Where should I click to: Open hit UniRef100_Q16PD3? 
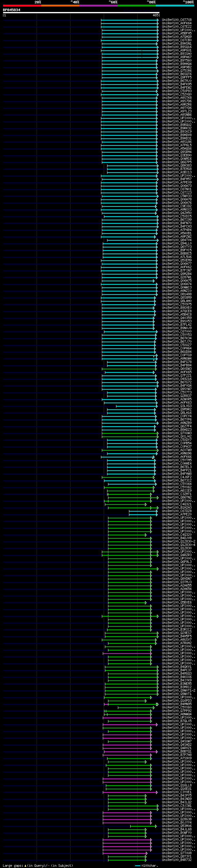[176, 700]
